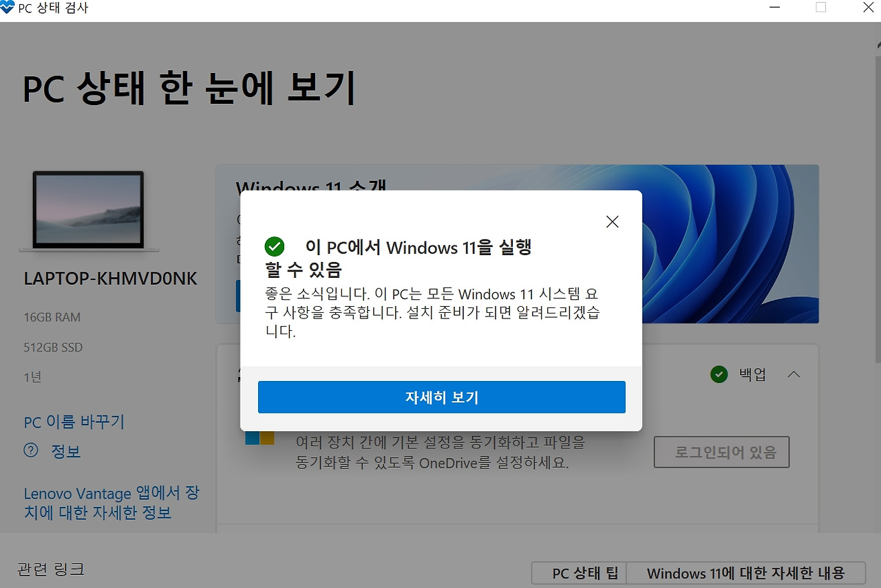Screen dimensions: 881x588
Task: Click the green checkmark icon in dialog
Action: point(274,247)
